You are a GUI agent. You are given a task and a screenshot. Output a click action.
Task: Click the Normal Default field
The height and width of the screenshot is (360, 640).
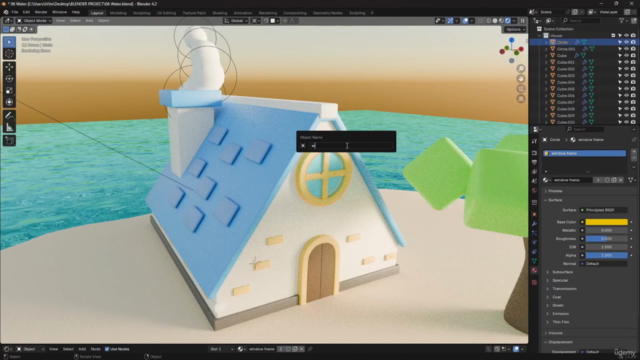[x=604, y=264]
